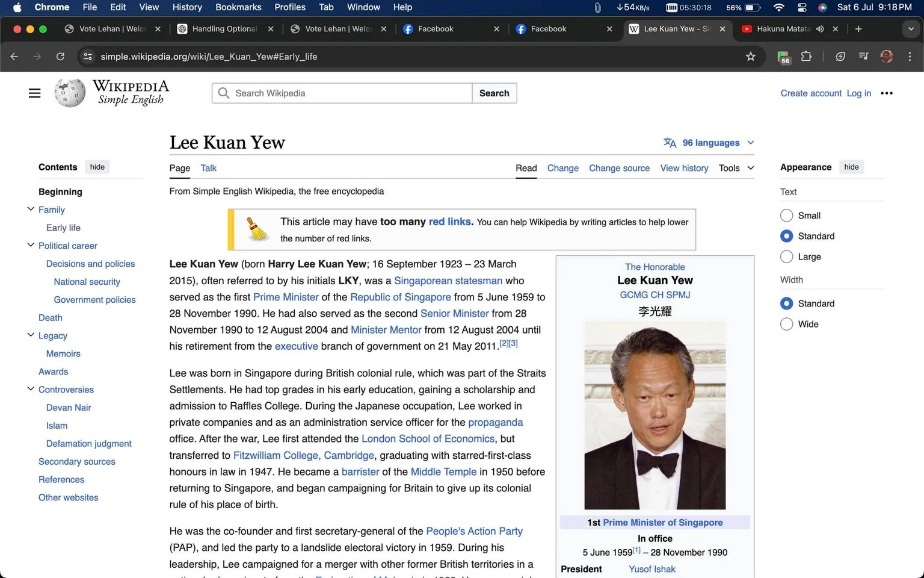Select Large text size
924x578 pixels.
786,256
